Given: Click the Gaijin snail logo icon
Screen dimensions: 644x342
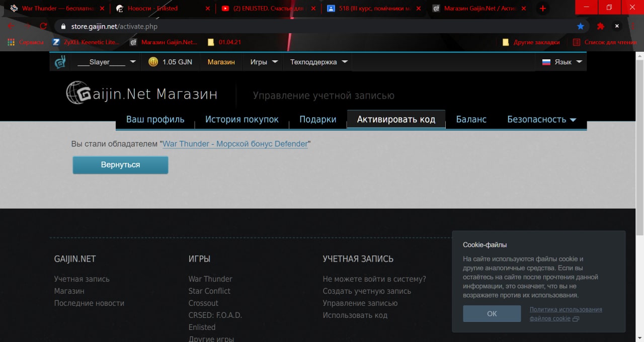Looking at the screenshot, I should [x=60, y=62].
